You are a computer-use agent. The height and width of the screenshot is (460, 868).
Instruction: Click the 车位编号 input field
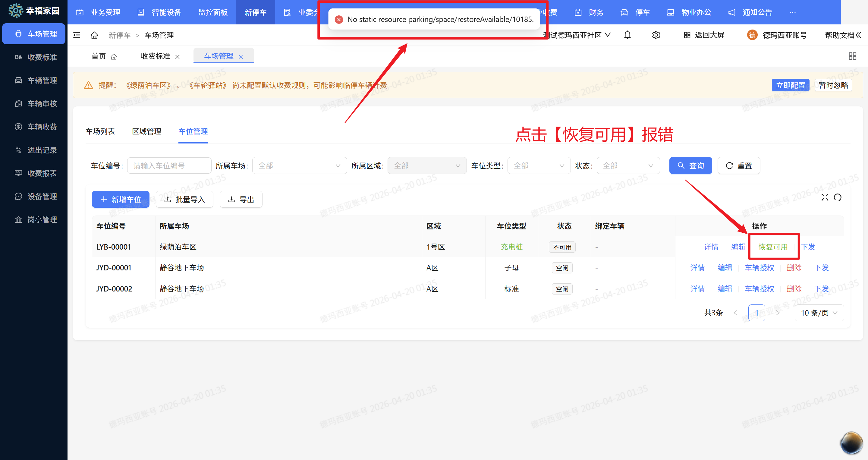click(169, 165)
